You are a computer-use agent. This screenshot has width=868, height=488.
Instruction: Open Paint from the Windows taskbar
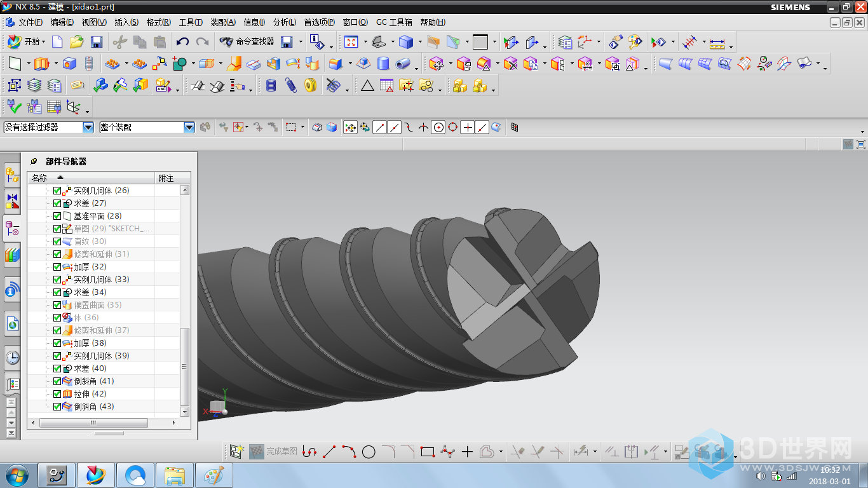214,475
